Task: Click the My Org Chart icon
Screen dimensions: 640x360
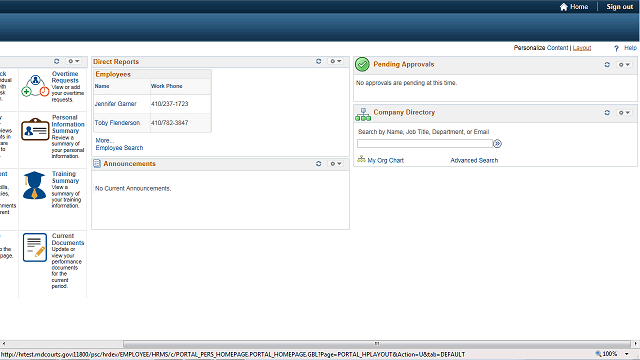Action: [x=361, y=159]
